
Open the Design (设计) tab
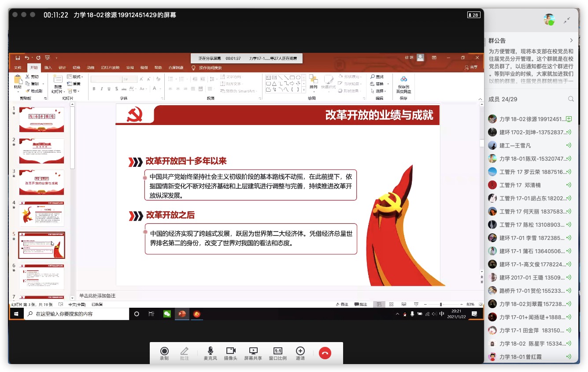coord(62,68)
